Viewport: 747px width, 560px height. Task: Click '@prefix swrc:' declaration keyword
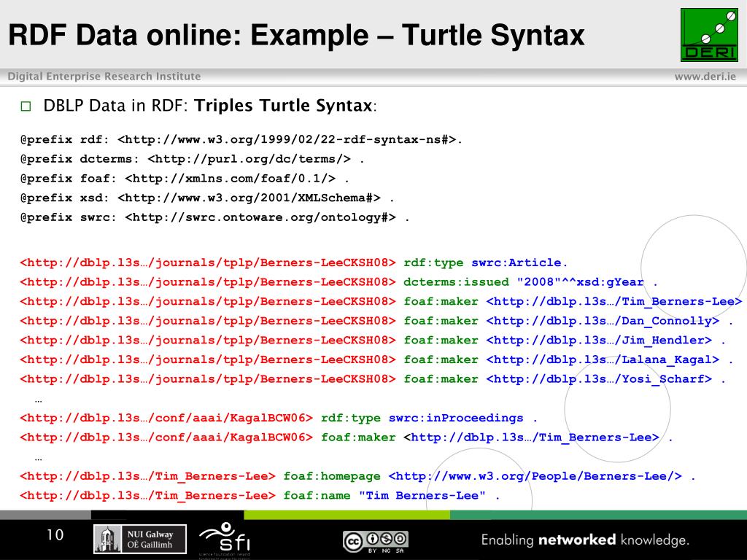point(68,217)
